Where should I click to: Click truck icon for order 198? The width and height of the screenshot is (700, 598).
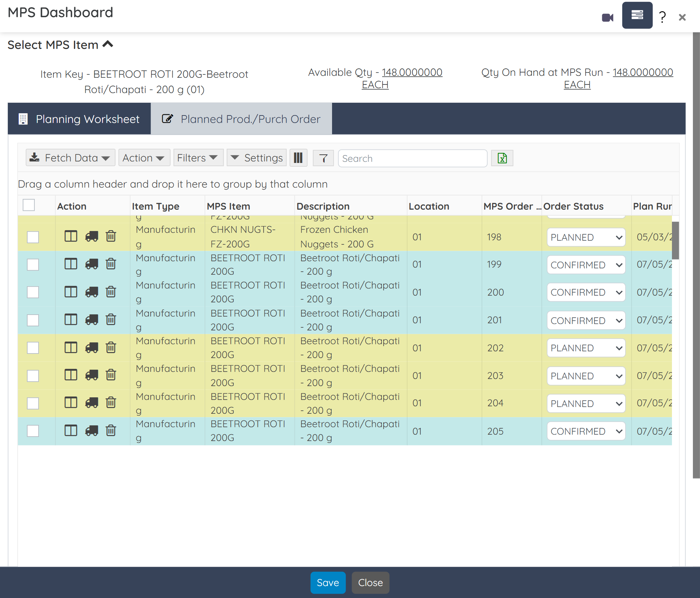coord(92,237)
